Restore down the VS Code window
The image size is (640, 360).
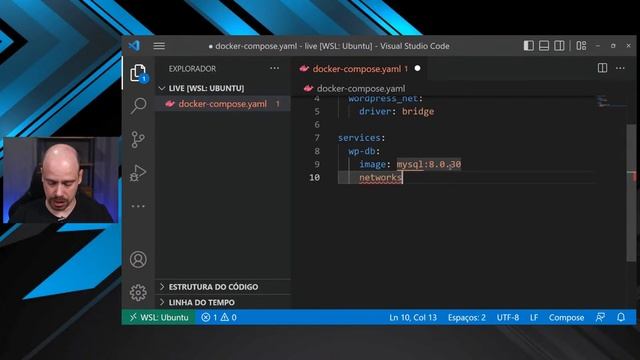point(613,46)
